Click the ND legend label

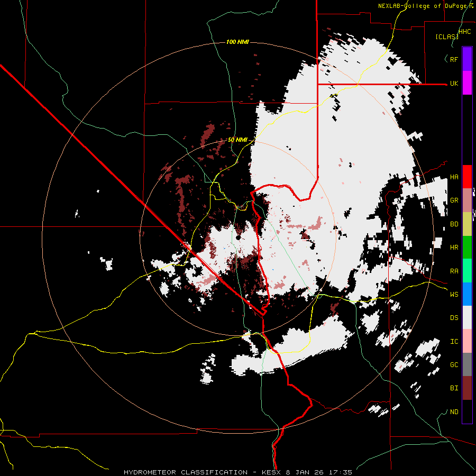(x=454, y=412)
